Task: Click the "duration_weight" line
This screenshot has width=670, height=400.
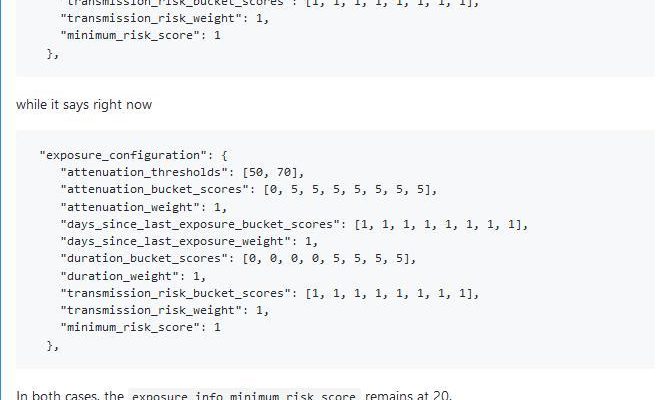Action: (133, 276)
